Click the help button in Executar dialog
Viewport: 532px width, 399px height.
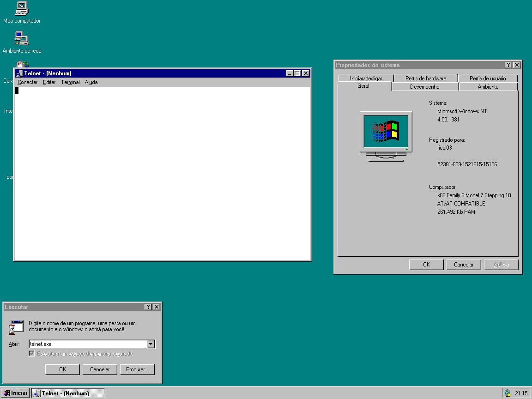148,307
